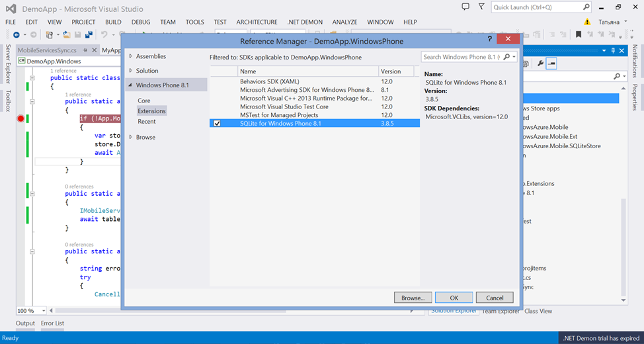The height and width of the screenshot is (344, 644).
Task: Close the MobileServicesSync.cs tab
Action: point(94,50)
